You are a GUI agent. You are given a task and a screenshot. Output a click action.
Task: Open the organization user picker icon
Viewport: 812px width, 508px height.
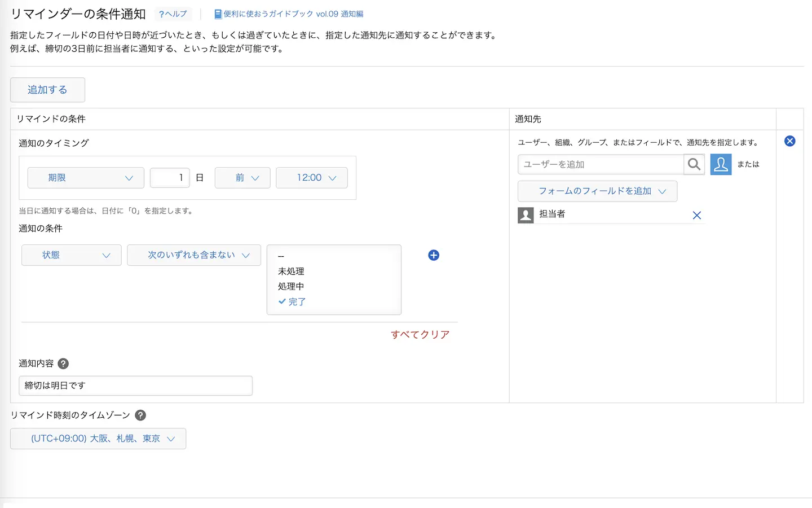(x=721, y=164)
